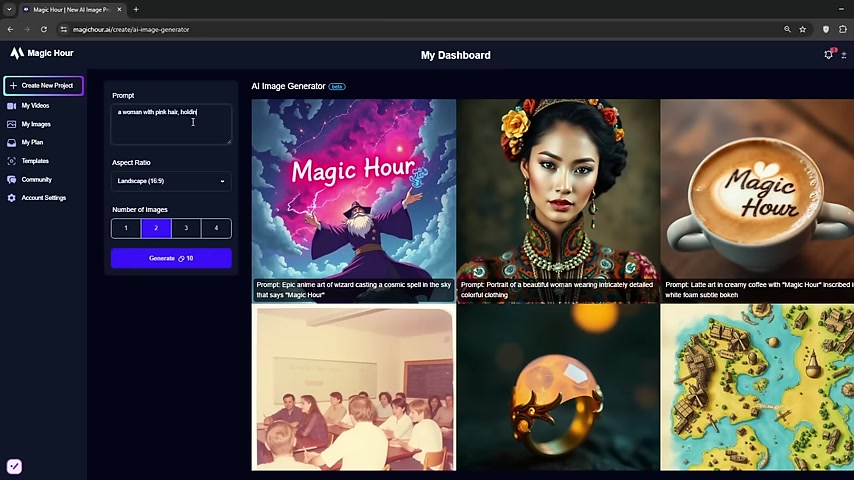854x480 pixels.
Task: Click the 'Number of Images' label
Action: tap(139, 210)
